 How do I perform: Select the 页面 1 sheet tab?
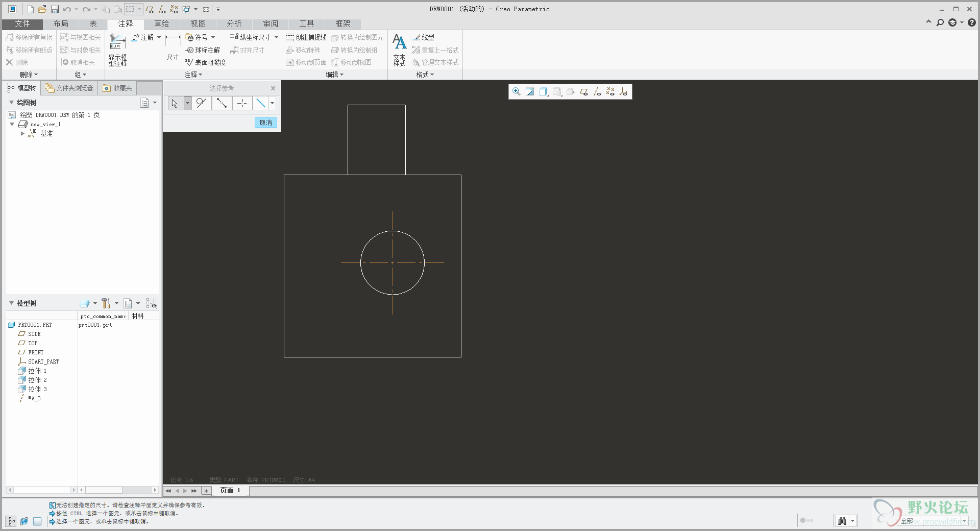click(x=230, y=490)
